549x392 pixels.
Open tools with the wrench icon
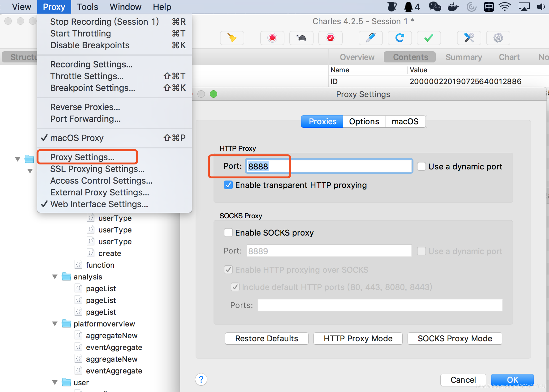tap(469, 38)
